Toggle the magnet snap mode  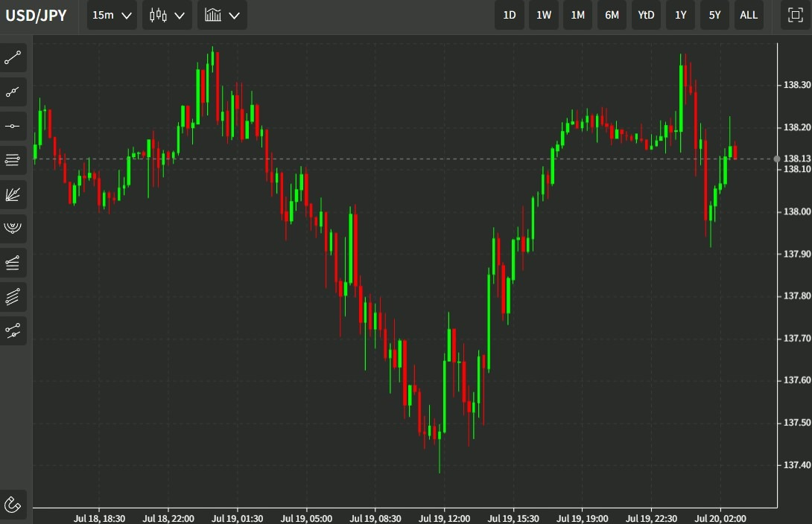coord(13,505)
